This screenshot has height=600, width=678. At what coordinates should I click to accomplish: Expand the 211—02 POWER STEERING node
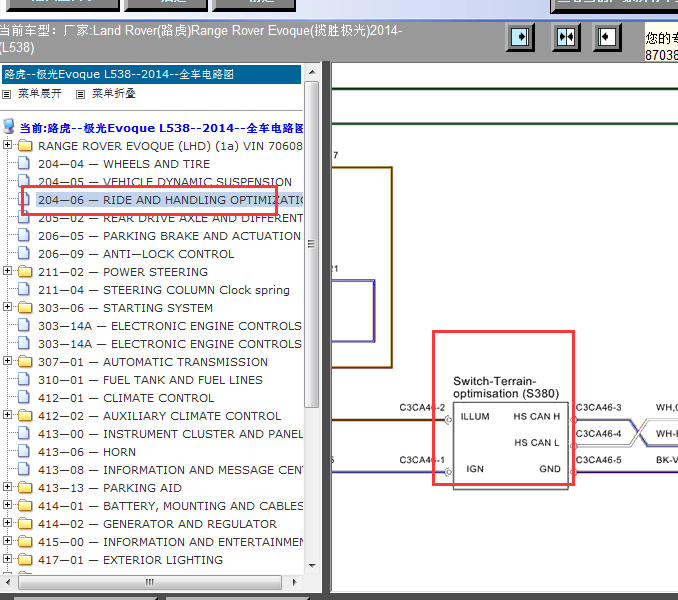click(7, 271)
